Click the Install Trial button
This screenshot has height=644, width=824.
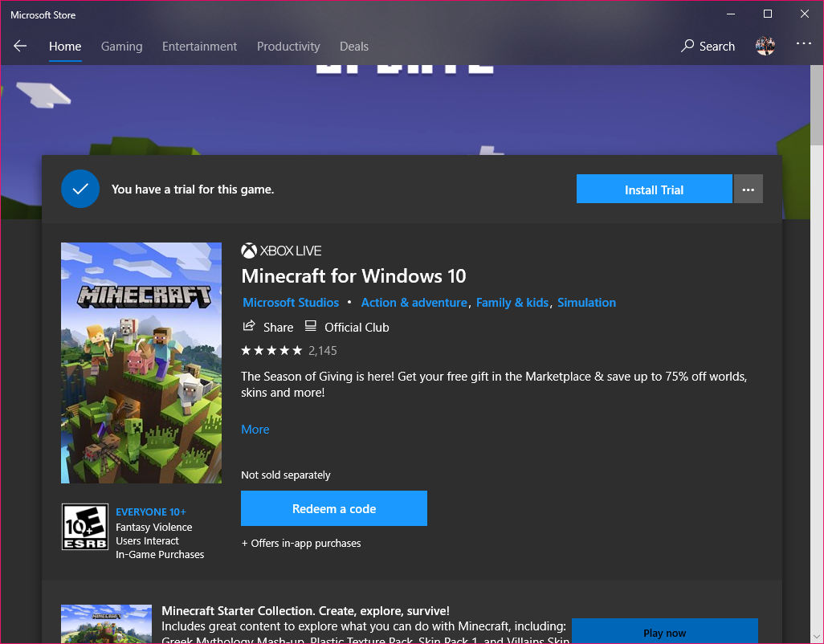[x=654, y=189]
